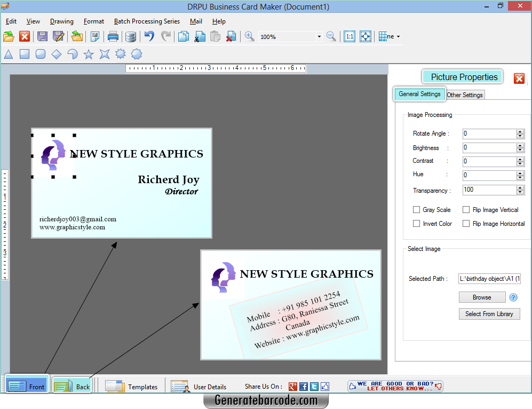Open the View menu
532x409 pixels.
(x=33, y=21)
